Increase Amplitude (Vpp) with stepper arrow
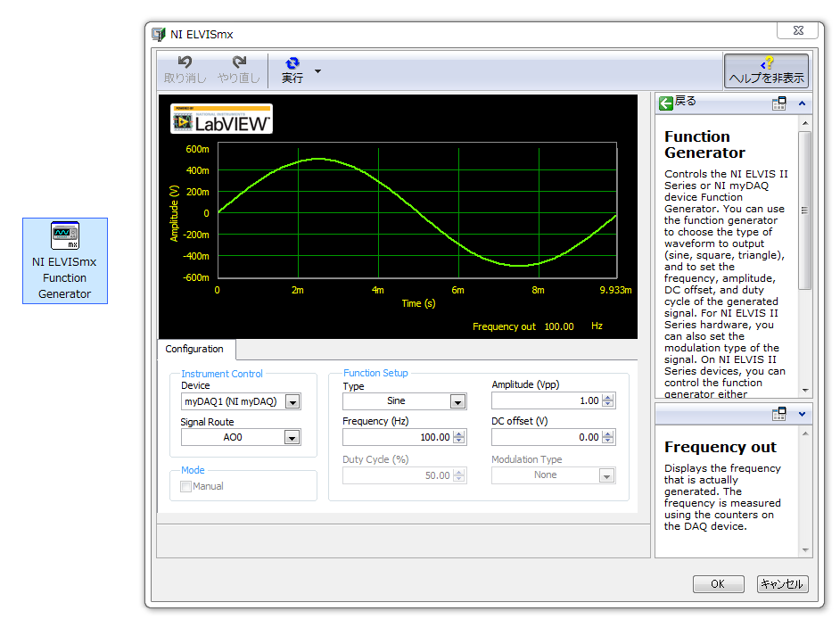 [608, 397]
